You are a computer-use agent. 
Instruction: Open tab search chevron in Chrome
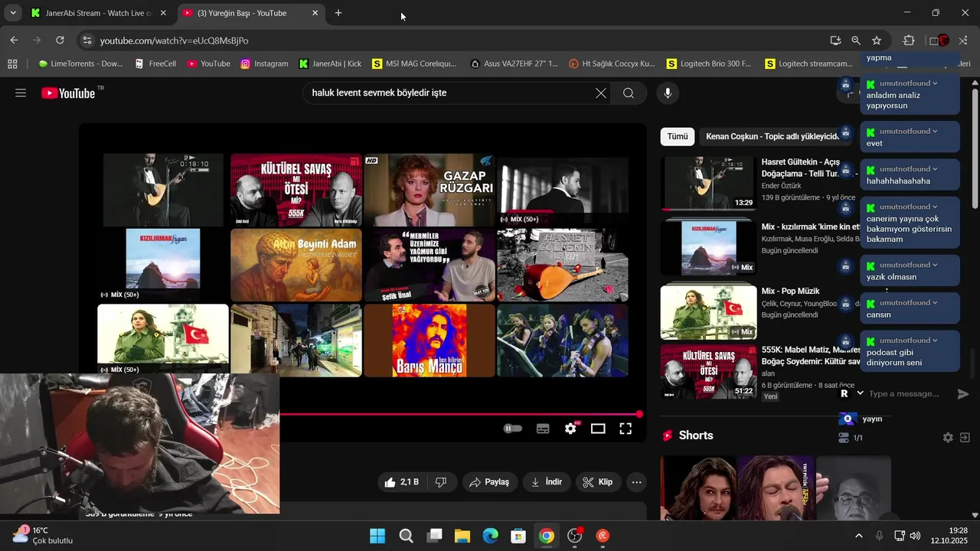13,13
